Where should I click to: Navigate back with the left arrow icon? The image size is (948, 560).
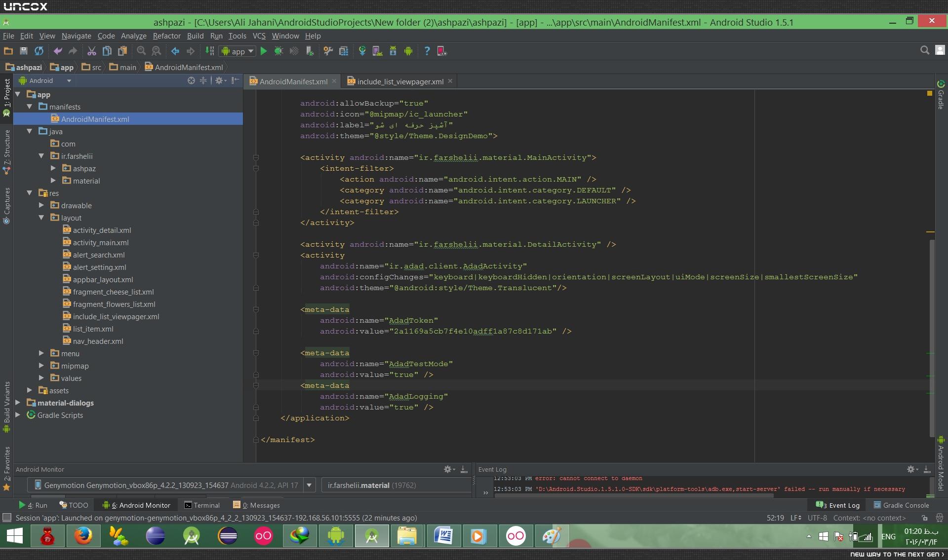tap(175, 51)
